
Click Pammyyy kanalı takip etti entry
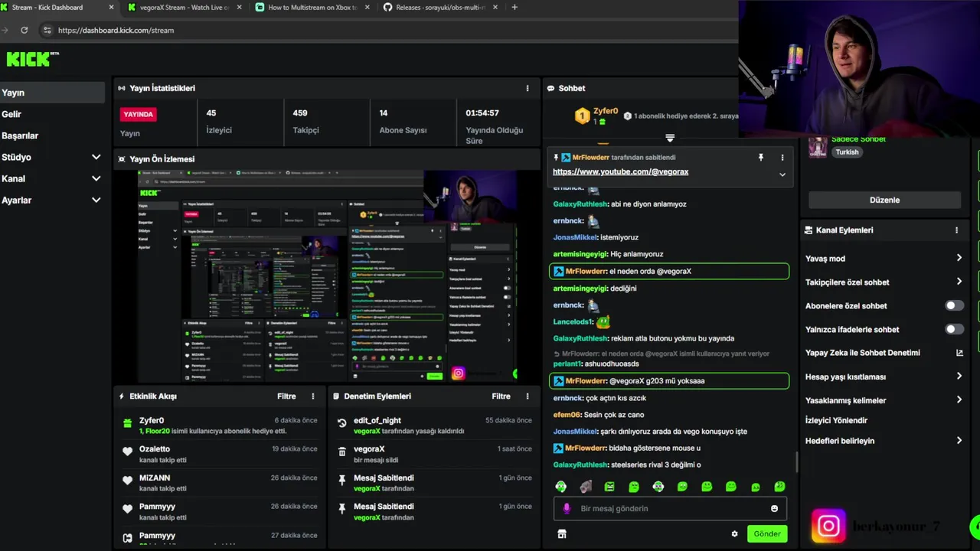click(220, 510)
